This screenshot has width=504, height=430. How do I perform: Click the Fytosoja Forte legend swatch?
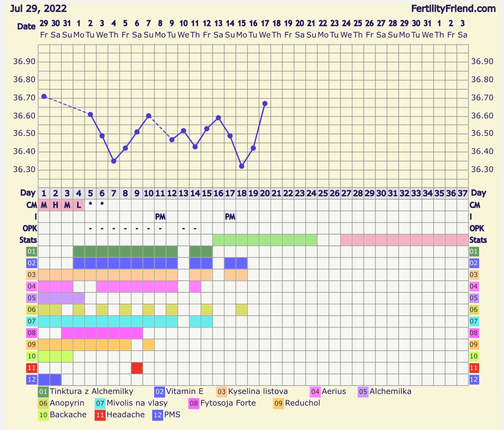[193, 403]
